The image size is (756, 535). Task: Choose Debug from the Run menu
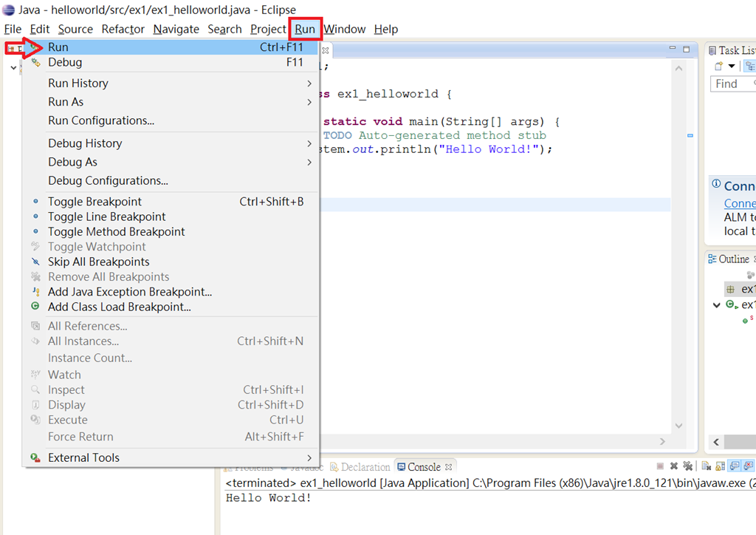pos(171,62)
